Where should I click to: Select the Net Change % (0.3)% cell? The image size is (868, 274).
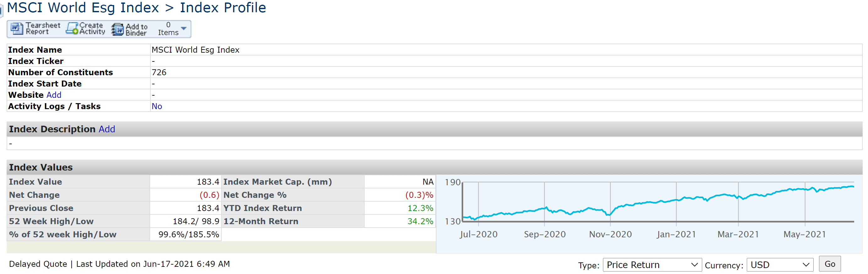point(400,195)
